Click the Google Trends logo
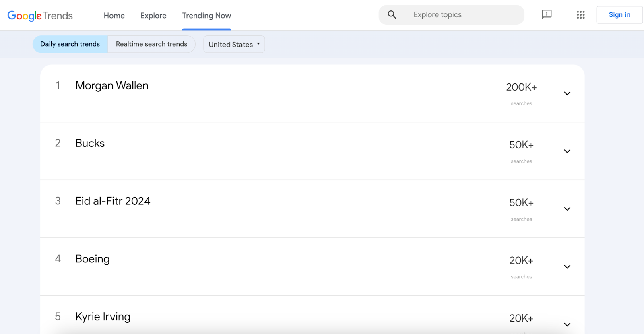The image size is (644, 334). click(x=40, y=16)
